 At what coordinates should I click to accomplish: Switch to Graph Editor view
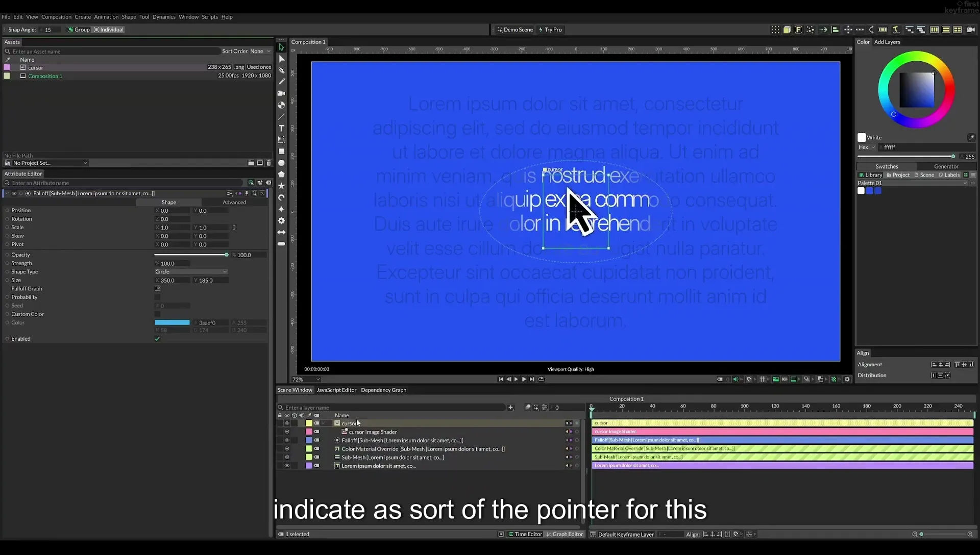click(x=564, y=534)
